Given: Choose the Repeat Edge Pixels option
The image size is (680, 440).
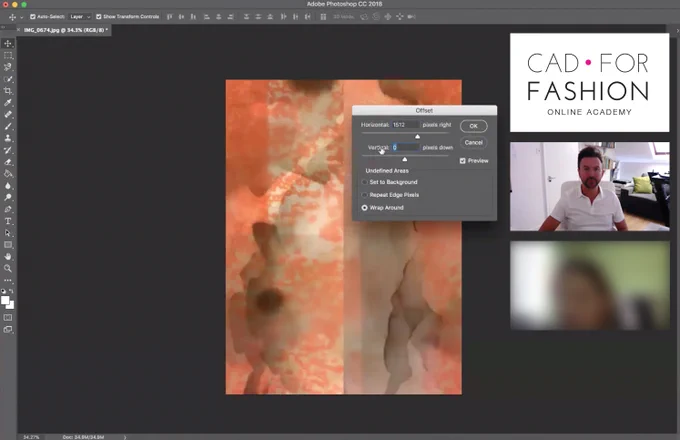Looking at the screenshot, I should click(x=365, y=195).
